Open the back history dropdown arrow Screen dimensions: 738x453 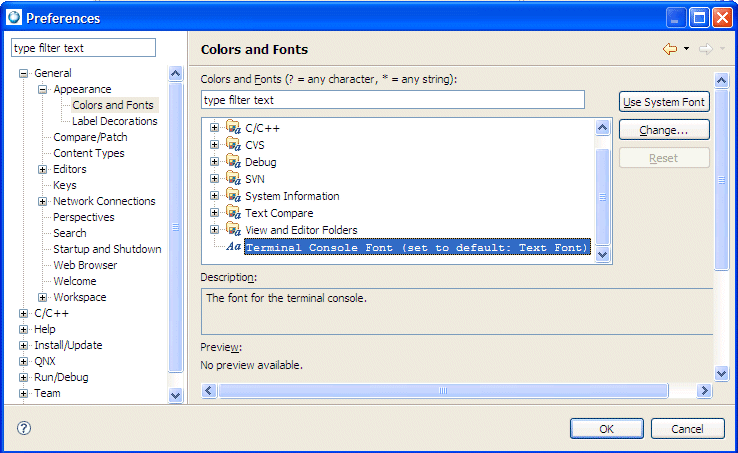[687, 49]
